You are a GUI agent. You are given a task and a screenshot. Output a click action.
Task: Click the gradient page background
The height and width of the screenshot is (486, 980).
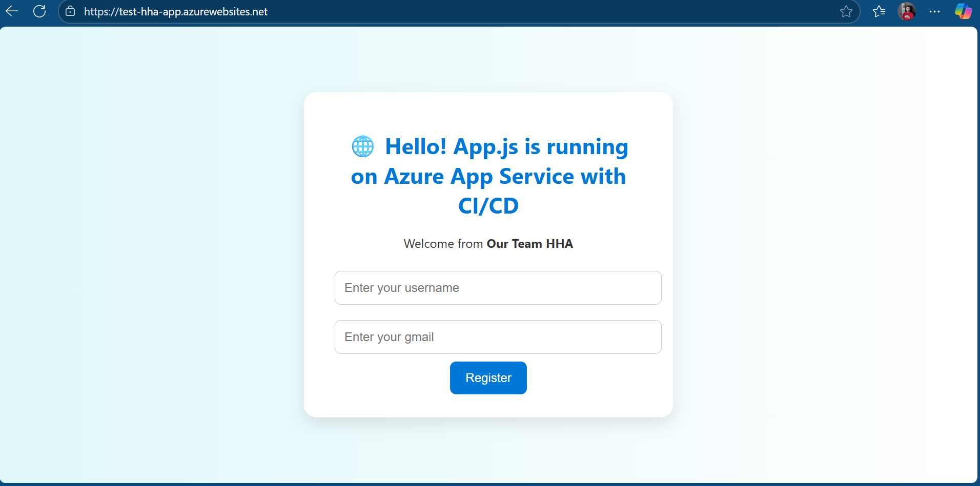click(x=154, y=256)
